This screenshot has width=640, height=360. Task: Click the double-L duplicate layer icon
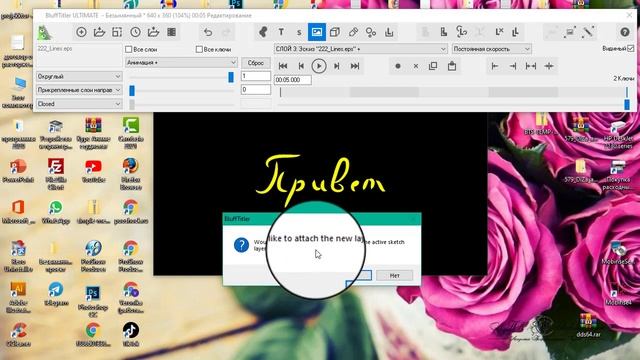click(x=516, y=32)
